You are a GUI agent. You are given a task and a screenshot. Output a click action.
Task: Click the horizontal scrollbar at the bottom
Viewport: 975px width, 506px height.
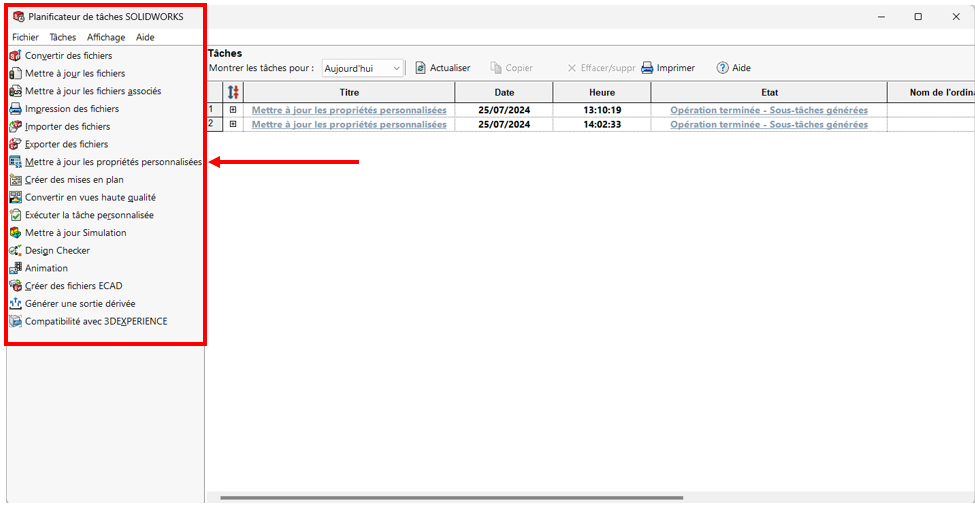tap(450, 497)
